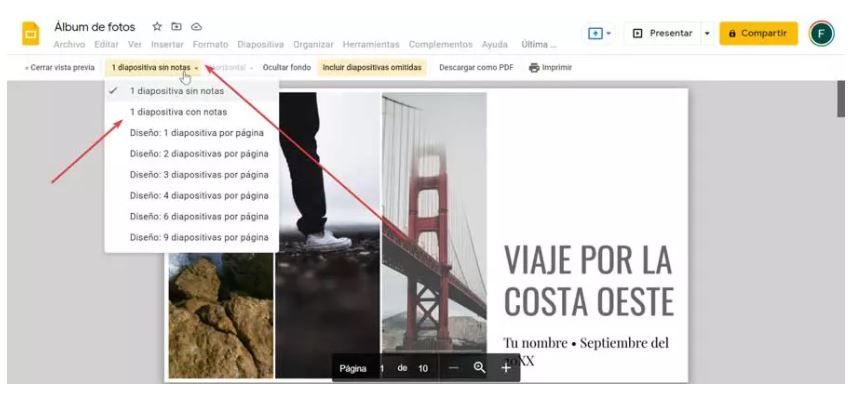Click the Golden Gate bridge photo
Viewport: 855px width, 397px height.
click(434, 222)
